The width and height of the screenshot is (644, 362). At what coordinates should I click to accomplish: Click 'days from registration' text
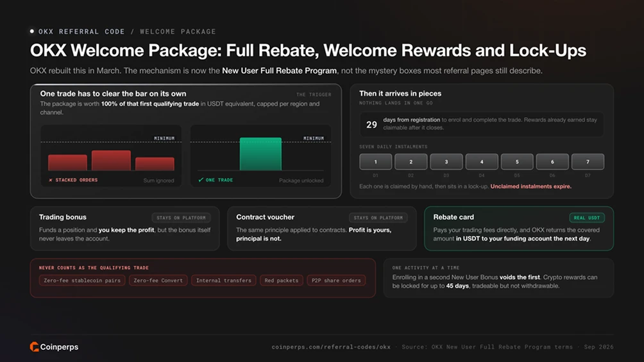click(412, 119)
